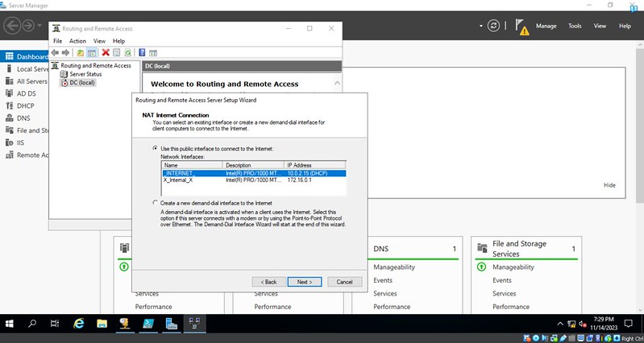Select 'Create a new demand-dial interface' radio

(155, 203)
